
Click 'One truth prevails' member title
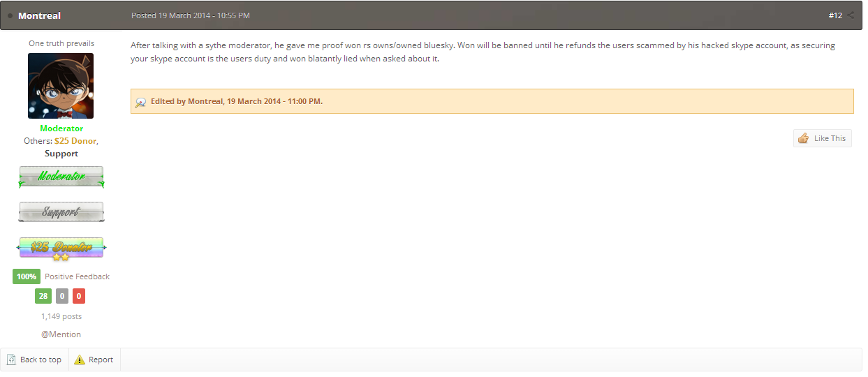61,43
